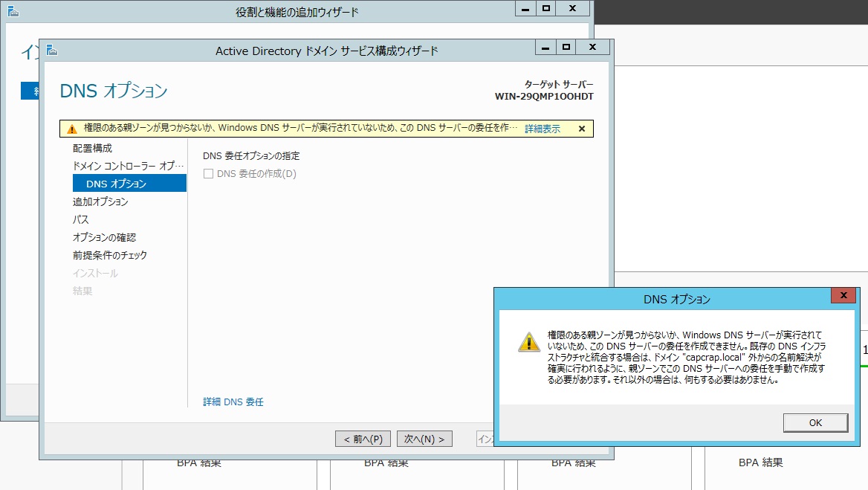Toggle the DNS 委任の作成(D) checkbox
Image resolution: width=868 pixels, height=490 pixels.
point(209,174)
